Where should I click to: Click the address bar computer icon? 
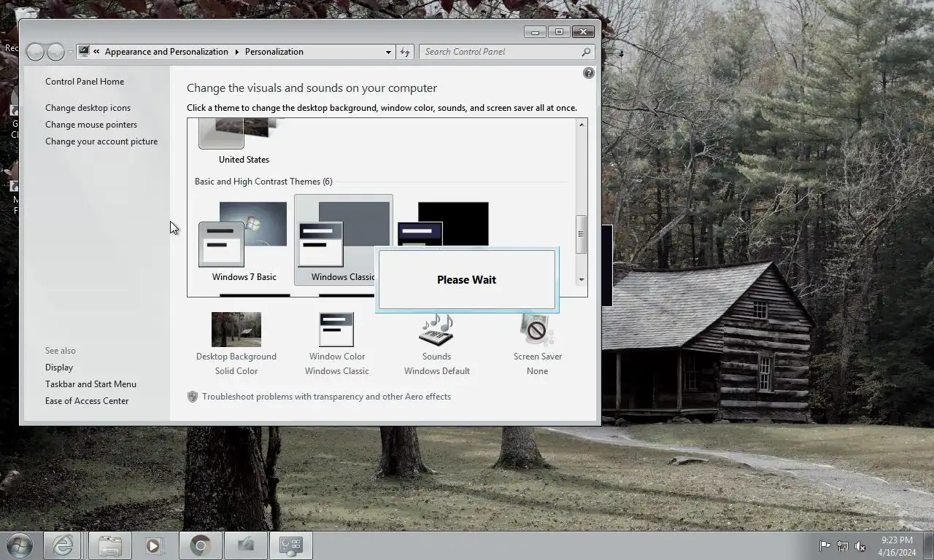pos(84,52)
